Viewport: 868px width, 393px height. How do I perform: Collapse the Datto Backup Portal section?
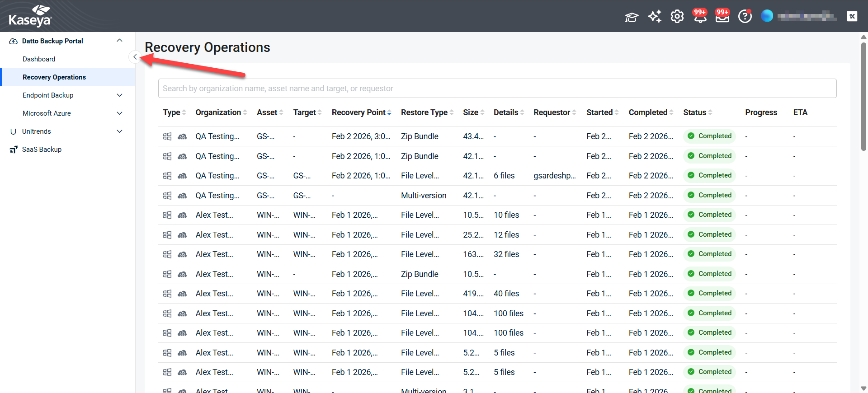coord(119,41)
